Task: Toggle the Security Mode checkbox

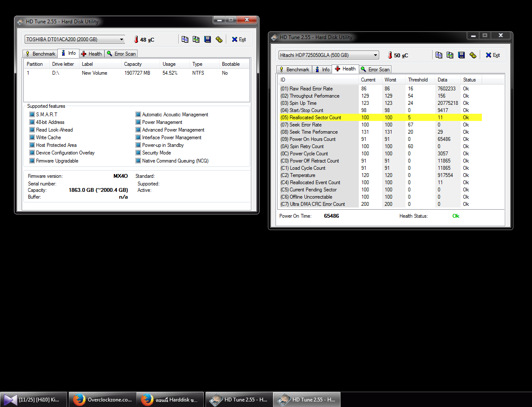Action: point(138,153)
